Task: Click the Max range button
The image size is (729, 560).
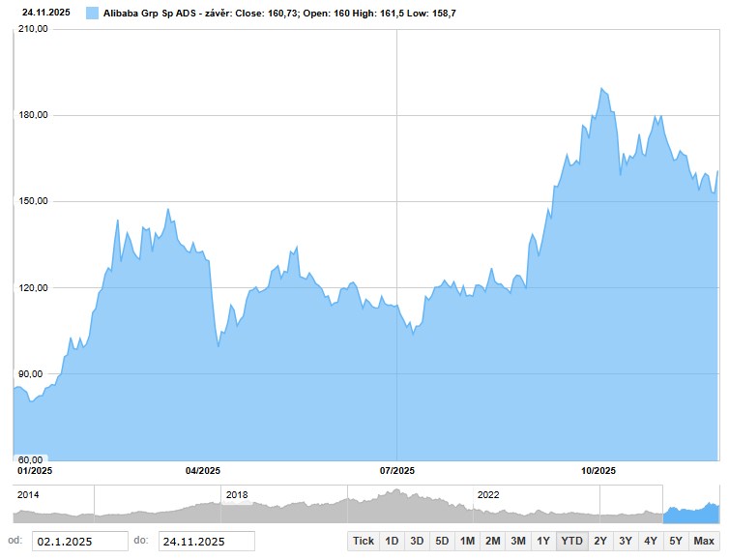Action: pos(704,541)
